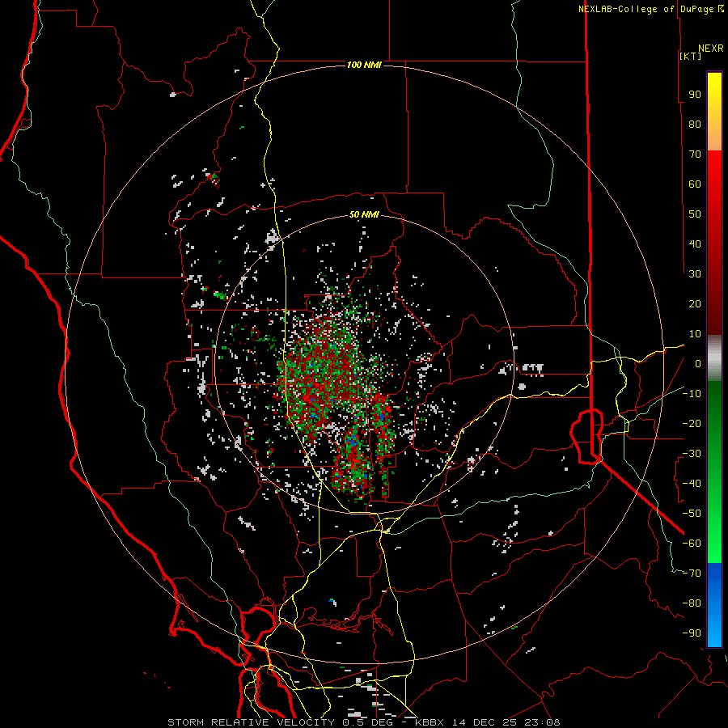Click the -40 tick label on the color scale
The height and width of the screenshot is (728, 728).
point(692,484)
